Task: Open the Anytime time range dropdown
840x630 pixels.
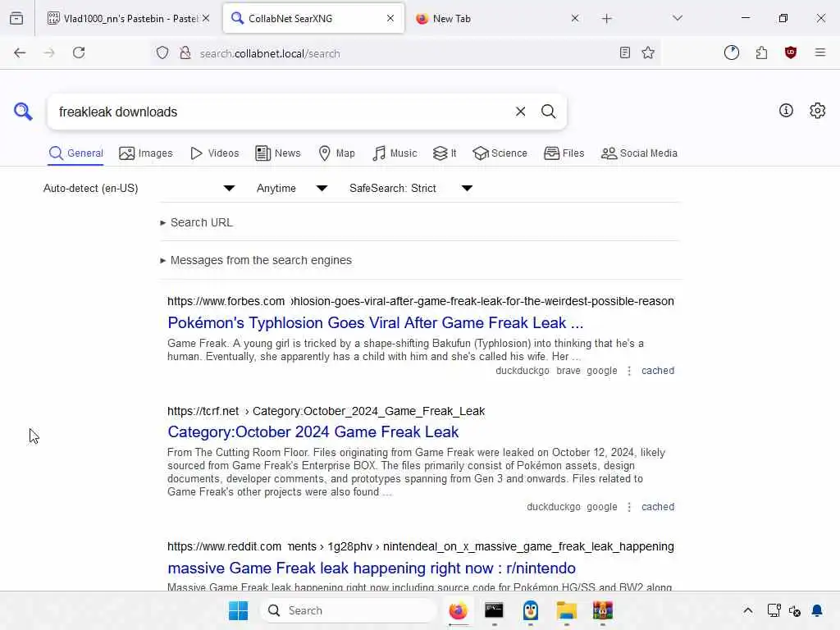Action: [x=292, y=188]
